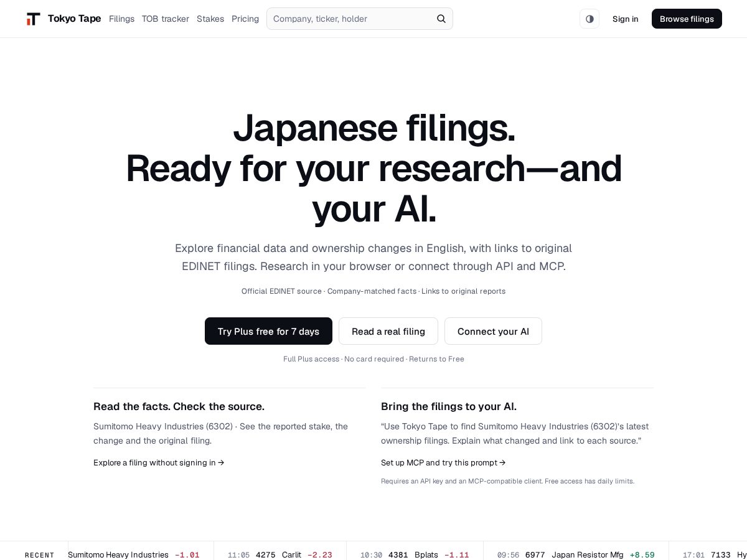Click the search magnifier icon
This screenshot has width=747, height=560.
pos(441,19)
